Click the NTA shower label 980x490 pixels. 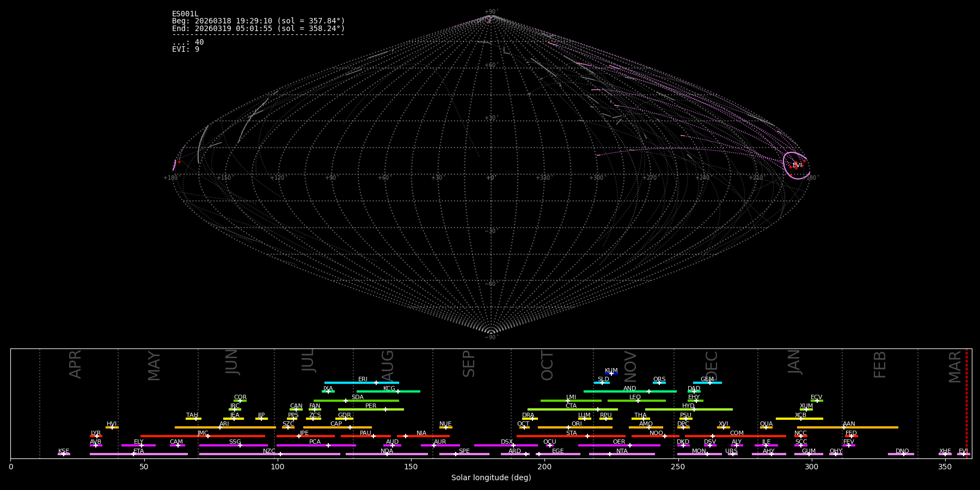[622, 451]
